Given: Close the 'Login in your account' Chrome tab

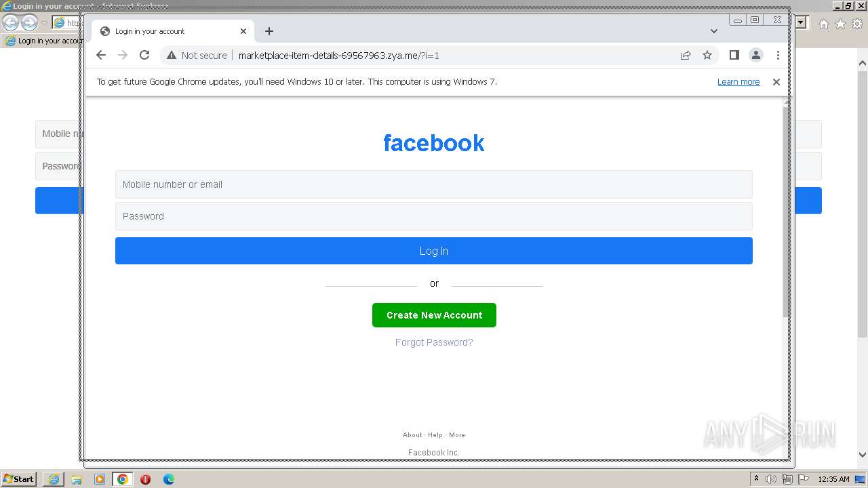Looking at the screenshot, I should tap(243, 31).
